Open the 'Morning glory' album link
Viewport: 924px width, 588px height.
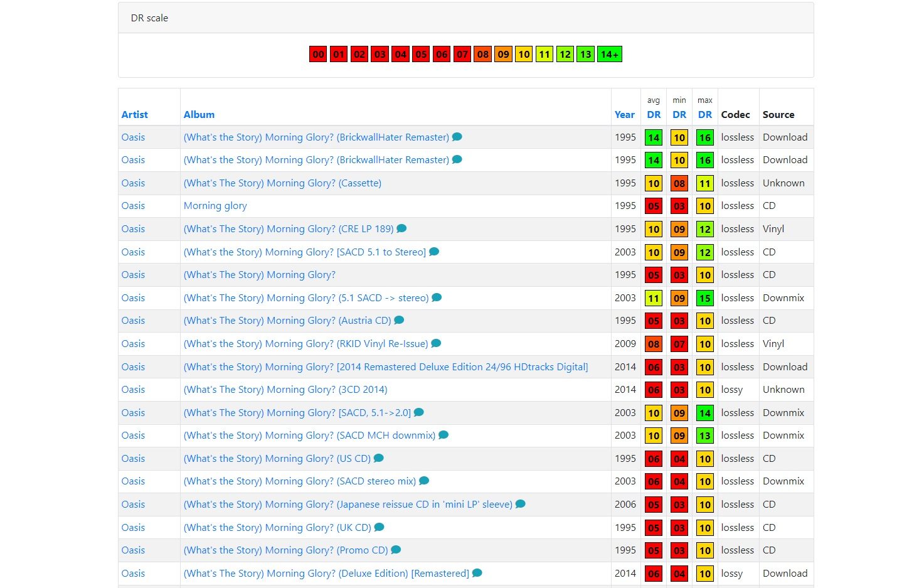coord(215,206)
